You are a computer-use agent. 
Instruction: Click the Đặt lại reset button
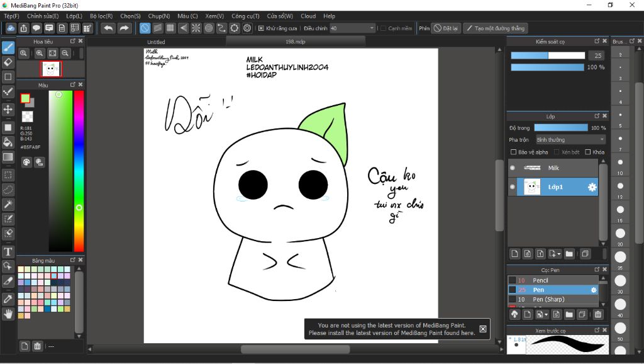(446, 28)
